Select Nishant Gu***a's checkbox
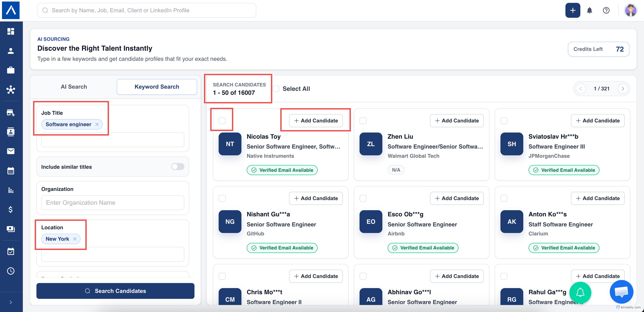644x312 pixels. point(222,198)
